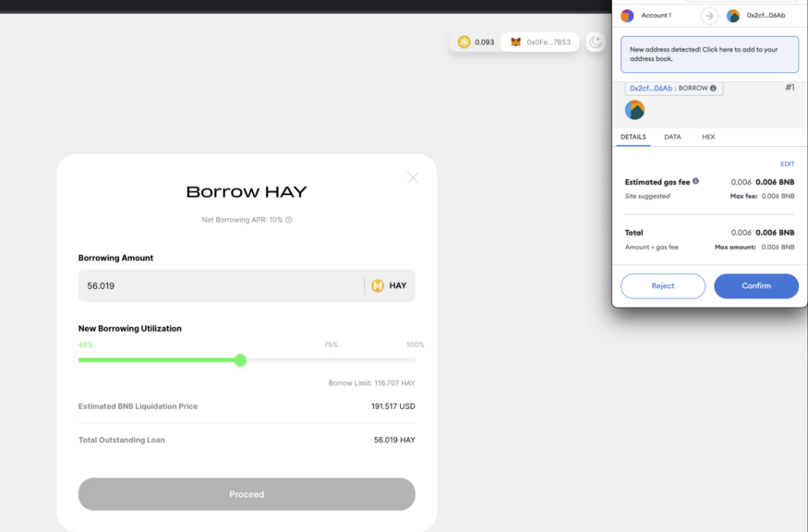This screenshot has width=808, height=532.
Task: Click the Total Outstanding Loan label
Action: 122,440
